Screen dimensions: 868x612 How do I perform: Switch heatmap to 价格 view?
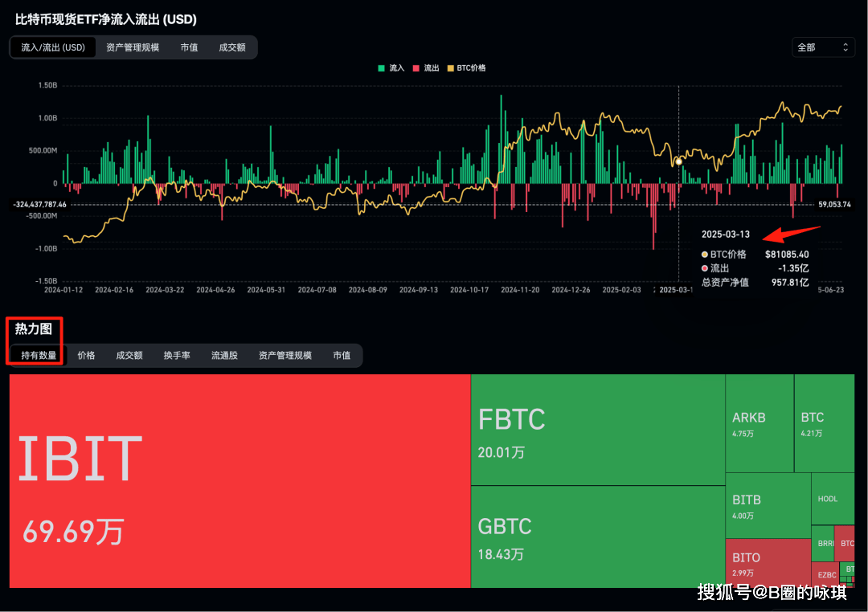pyautogui.click(x=86, y=355)
